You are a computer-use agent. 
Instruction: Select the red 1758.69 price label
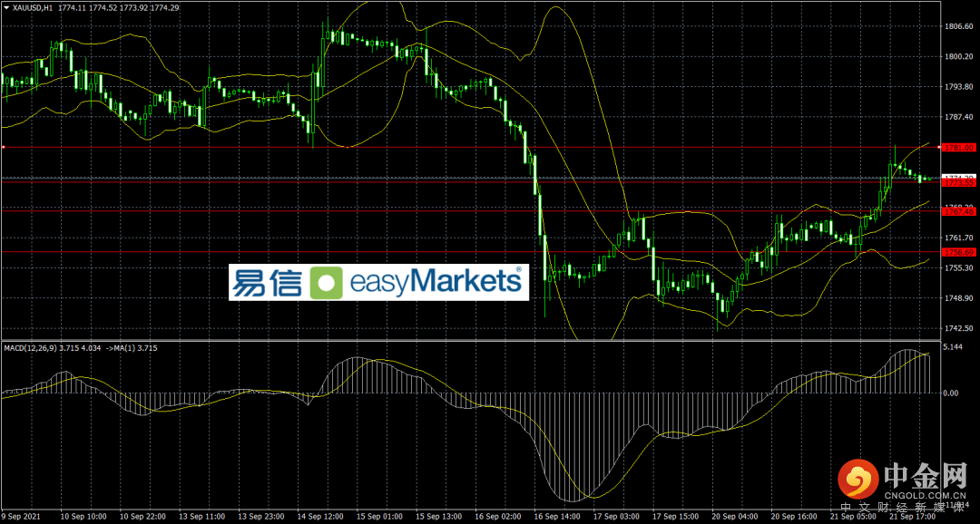[x=959, y=252]
